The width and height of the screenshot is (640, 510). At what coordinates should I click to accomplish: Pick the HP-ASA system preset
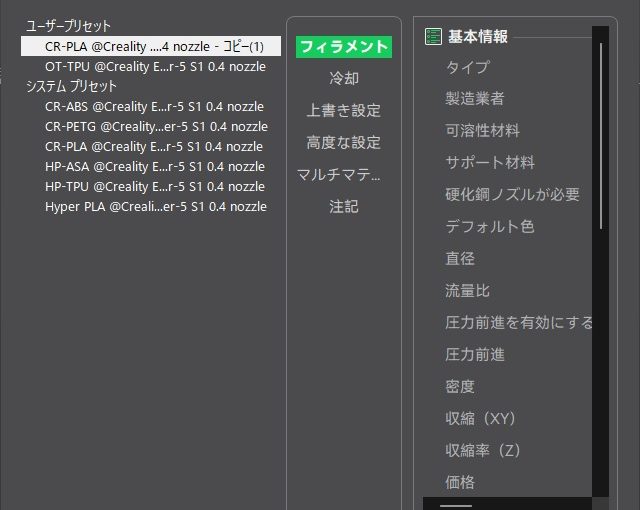pyautogui.click(x=155, y=166)
